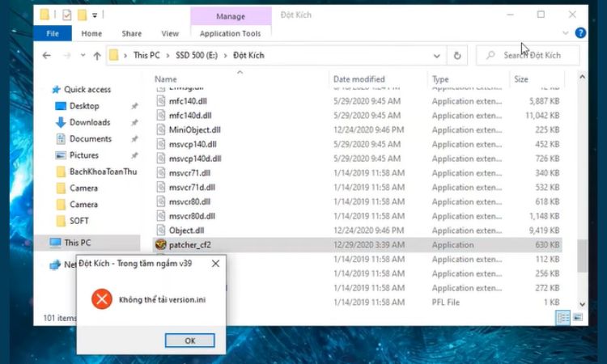Screen dimensions: 607x364
Task: Select the MiniObject.dll file
Action: click(x=195, y=129)
